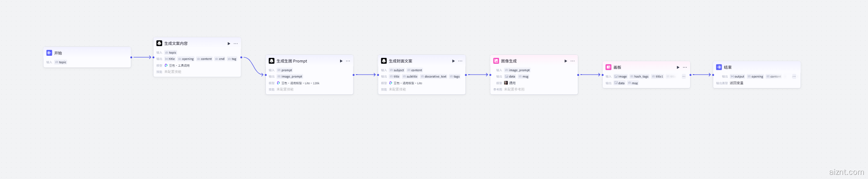Click title output tag in 生成封面文案
The height and width of the screenshot is (179, 868).
pos(394,77)
